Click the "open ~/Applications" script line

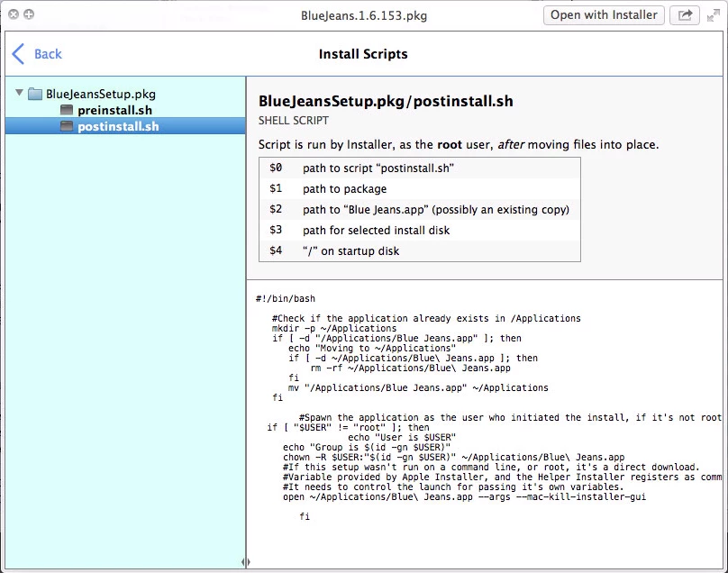coord(464,496)
